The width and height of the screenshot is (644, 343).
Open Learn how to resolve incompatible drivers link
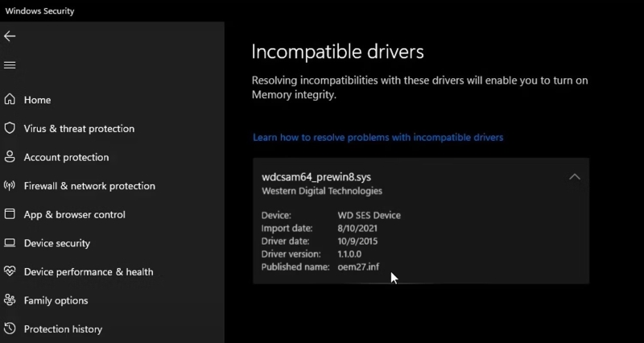[378, 138]
